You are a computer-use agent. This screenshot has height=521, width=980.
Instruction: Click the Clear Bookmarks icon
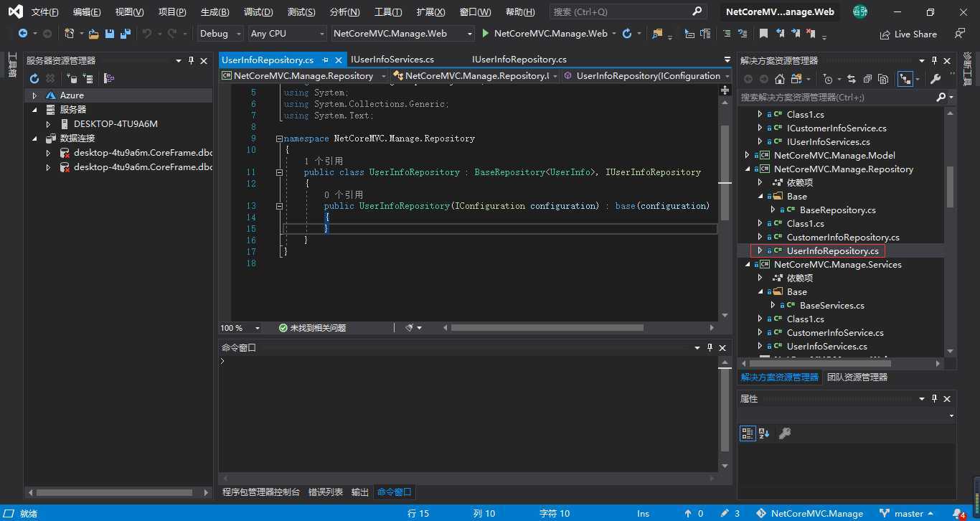coord(811,34)
